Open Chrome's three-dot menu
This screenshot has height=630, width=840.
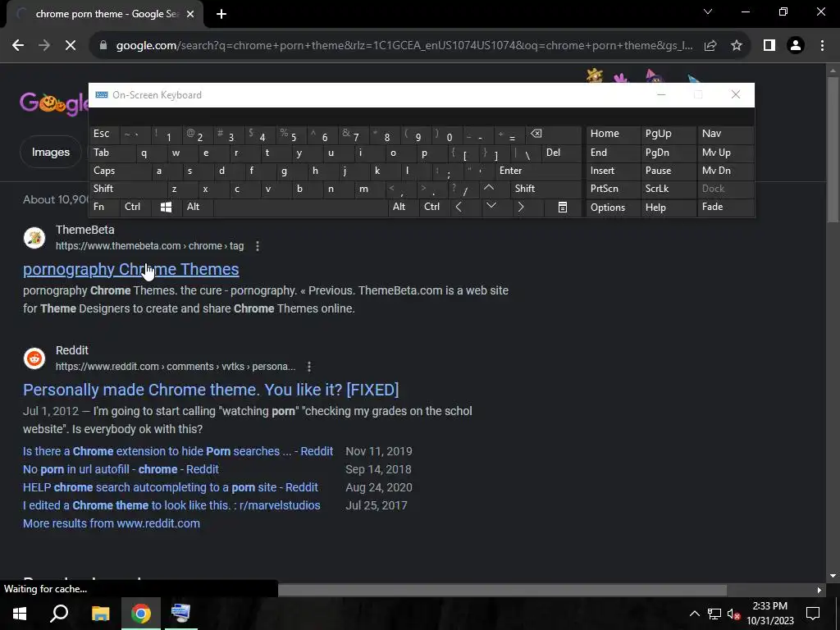pyautogui.click(x=822, y=46)
